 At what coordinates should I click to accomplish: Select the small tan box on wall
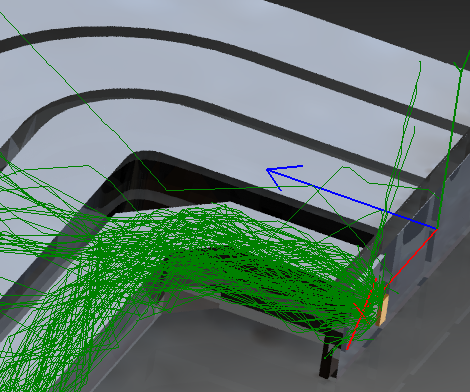pyautogui.click(x=382, y=311)
